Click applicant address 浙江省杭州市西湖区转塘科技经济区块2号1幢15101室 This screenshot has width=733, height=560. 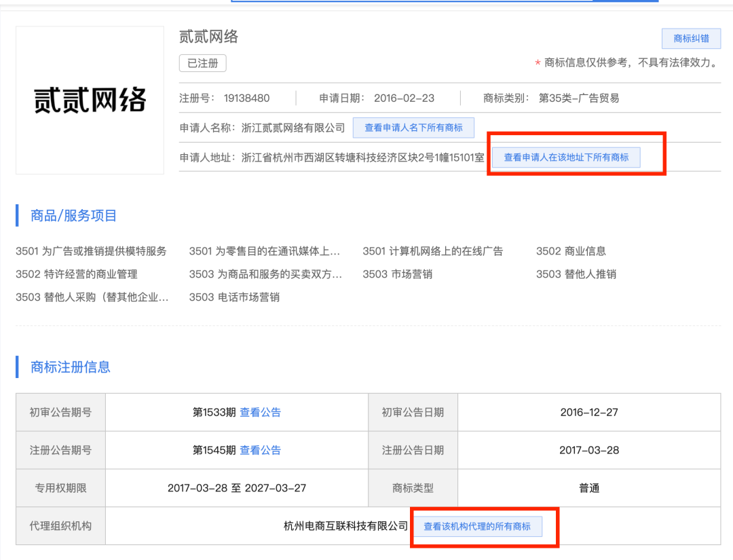pos(362,158)
